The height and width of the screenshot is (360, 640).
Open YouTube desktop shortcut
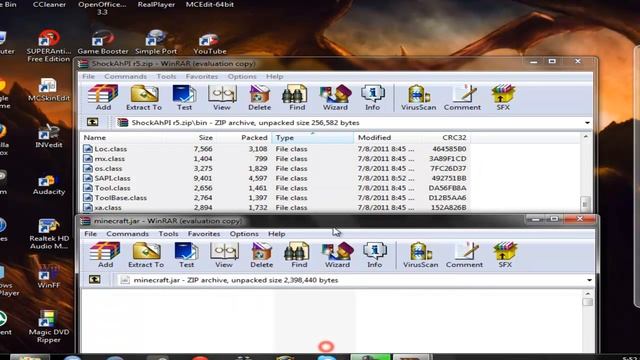209,44
